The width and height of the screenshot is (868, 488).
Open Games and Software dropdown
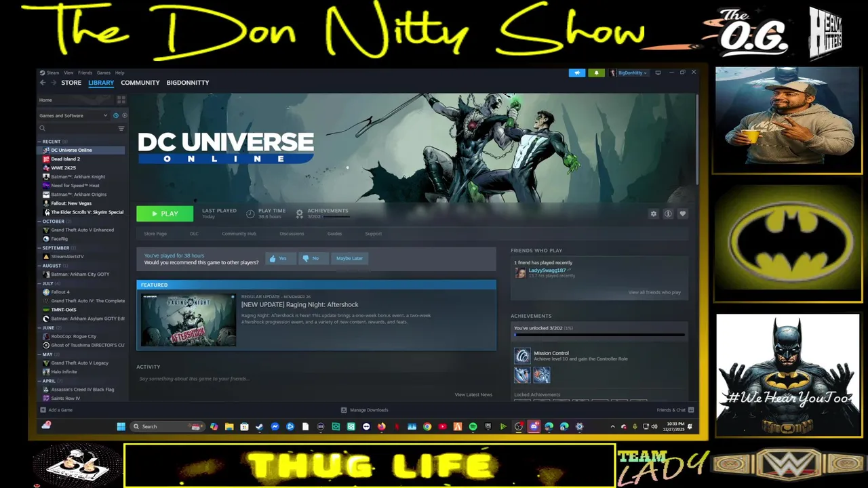73,116
